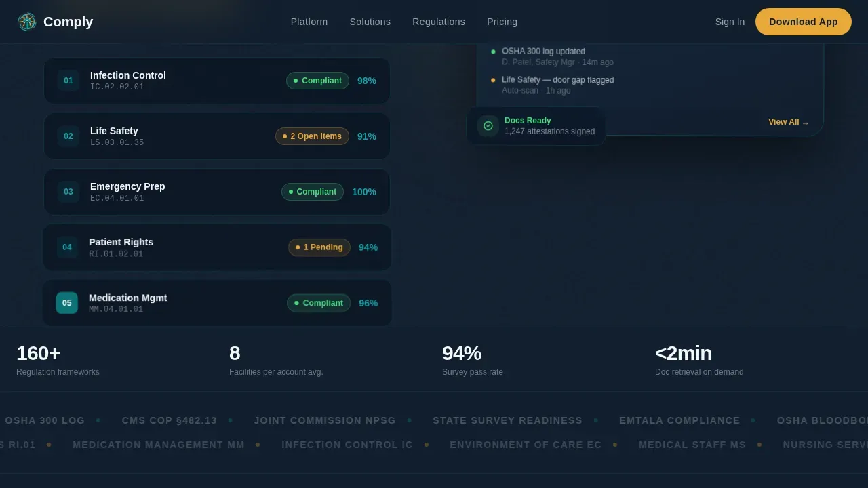Click code EC.04.01.01
This screenshot has width=868, height=488.
pyautogui.click(x=117, y=199)
